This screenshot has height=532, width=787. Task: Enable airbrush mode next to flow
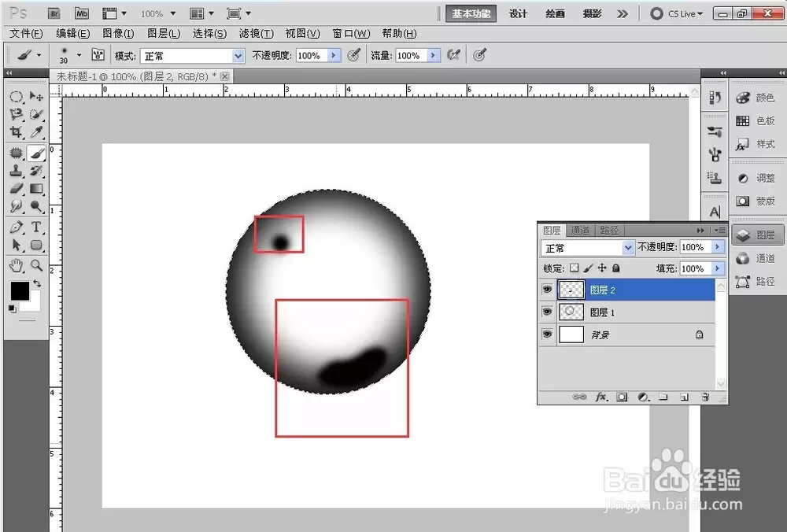coord(454,55)
